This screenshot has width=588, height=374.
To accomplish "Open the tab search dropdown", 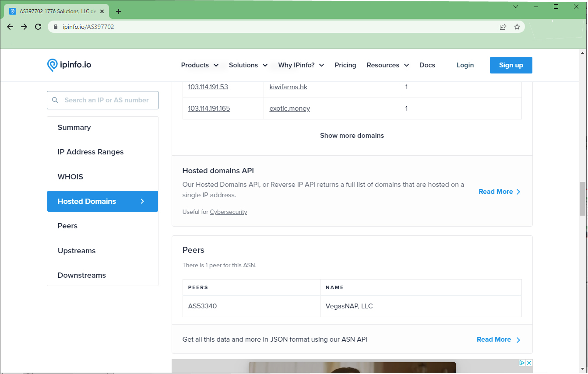I will coord(516,7).
